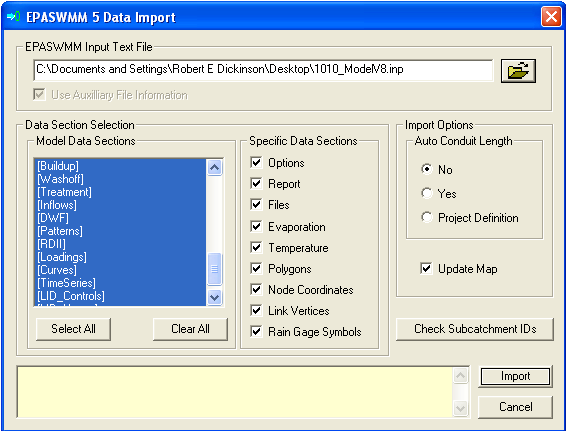Screen dimensions: 566x431
Task: Select the [Treatment] list item
Action: coord(121,192)
